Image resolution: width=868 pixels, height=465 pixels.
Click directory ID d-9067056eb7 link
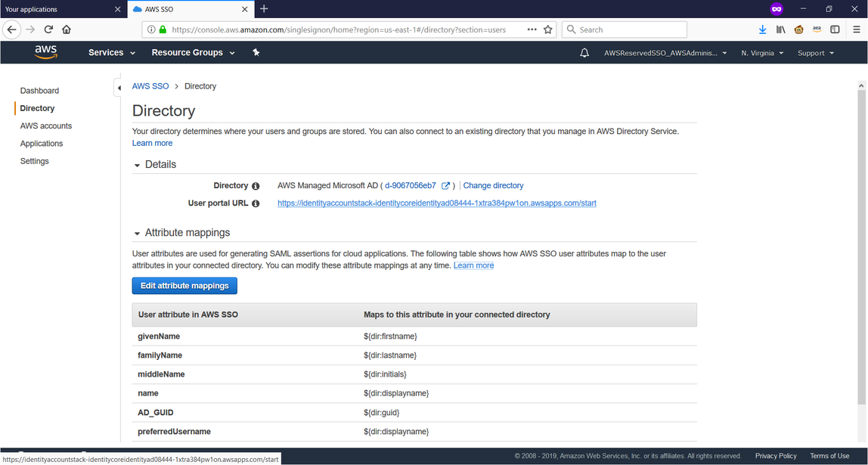click(411, 186)
